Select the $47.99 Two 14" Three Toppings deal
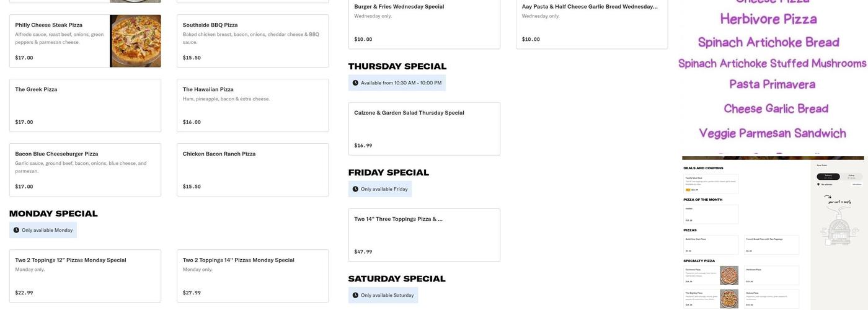The image size is (868, 310). [x=424, y=235]
